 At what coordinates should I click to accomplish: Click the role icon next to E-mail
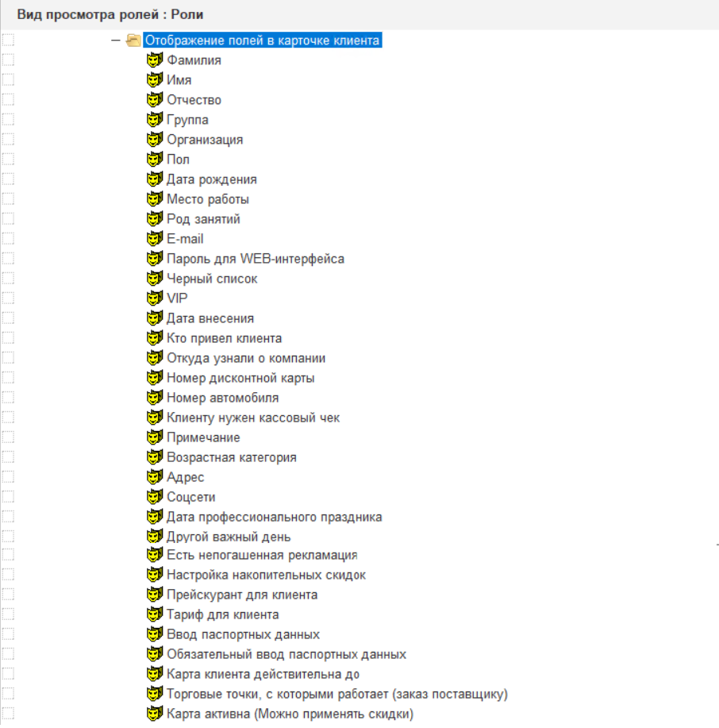coord(155,239)
